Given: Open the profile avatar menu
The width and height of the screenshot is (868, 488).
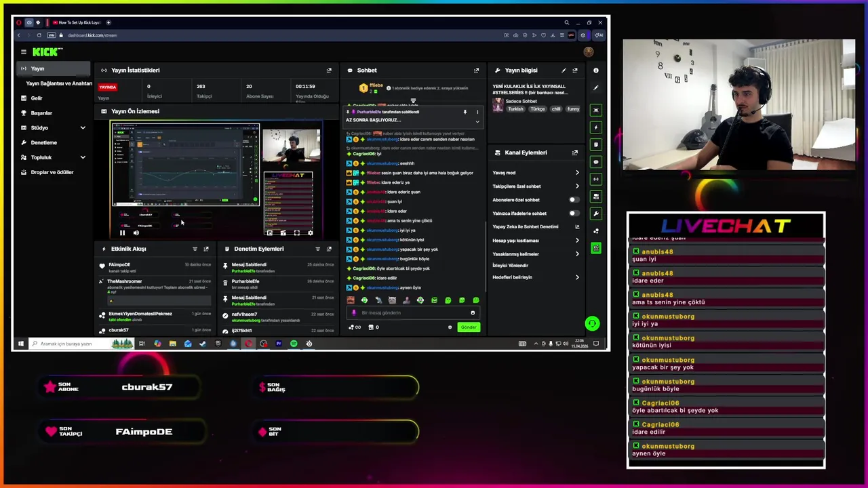Looking at the screenshot, I should coord(588,52).
